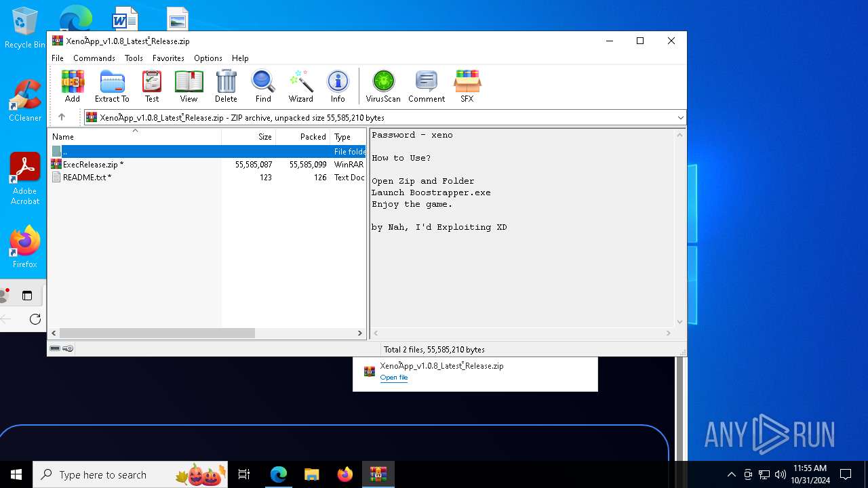Click the Delete toolbar icon
The height and width of the screenshot is (488, 868).
pyautogui.click(x=226, y=86)
